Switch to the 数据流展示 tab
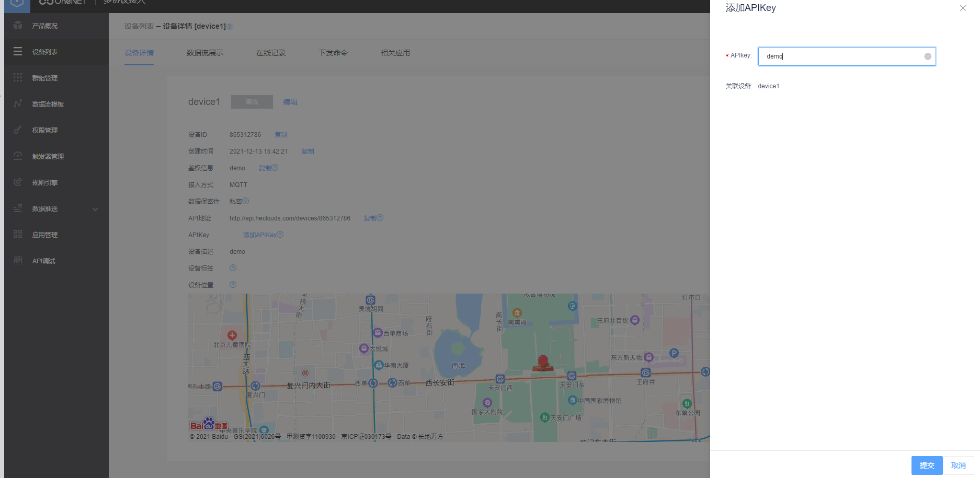This screenshot has height=478, width=980. [205, 53]
